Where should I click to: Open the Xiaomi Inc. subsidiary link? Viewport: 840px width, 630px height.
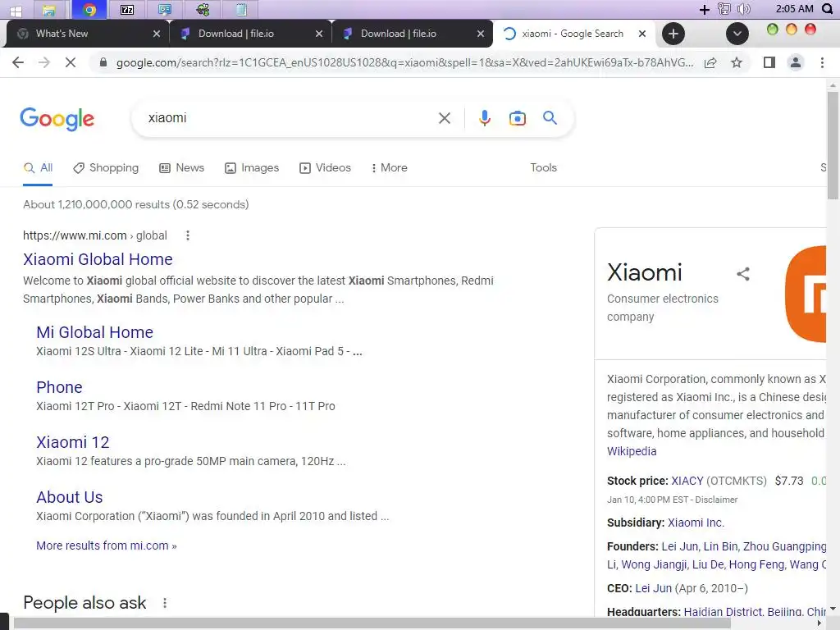coord(696,523)
